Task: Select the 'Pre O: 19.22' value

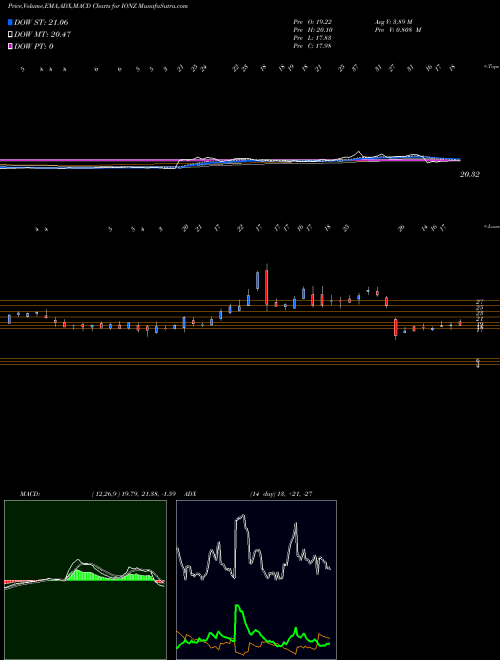Action: pyautogui.click(x=313, y=21)
